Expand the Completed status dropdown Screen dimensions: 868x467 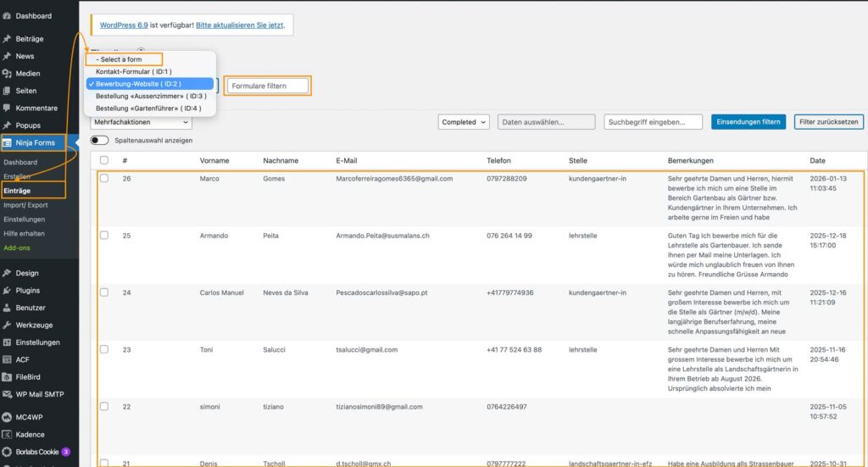[x=464, y=122]
